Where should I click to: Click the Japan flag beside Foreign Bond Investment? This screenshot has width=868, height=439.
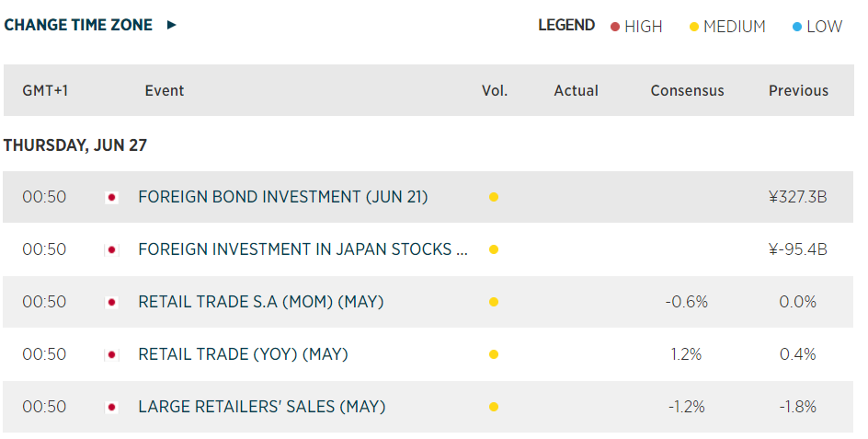click(x=112, y=197)
